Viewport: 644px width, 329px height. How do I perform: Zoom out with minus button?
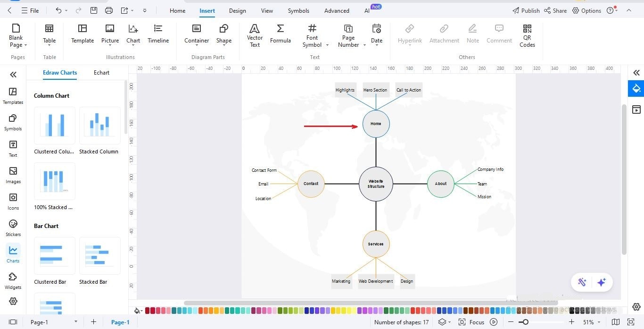point(511,322)
